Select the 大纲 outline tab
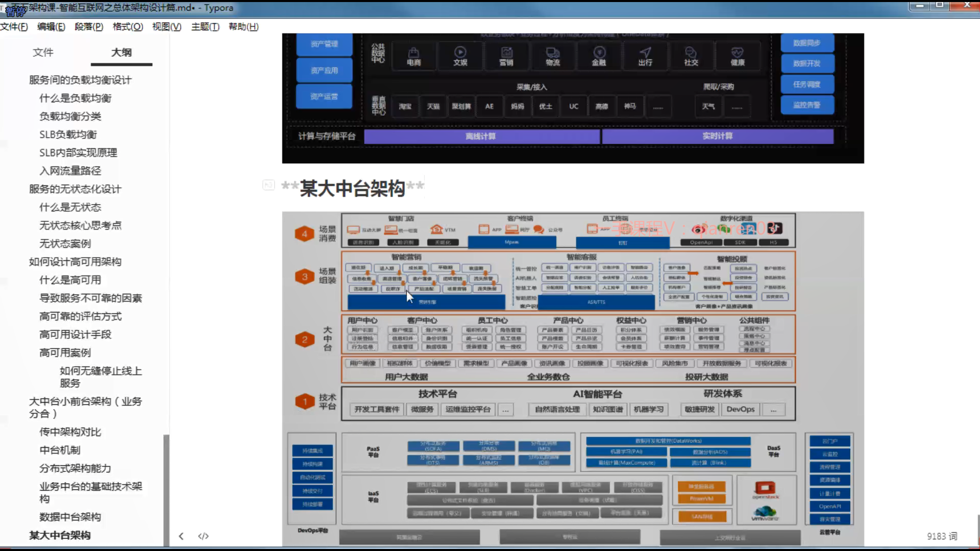 (121, 52)
